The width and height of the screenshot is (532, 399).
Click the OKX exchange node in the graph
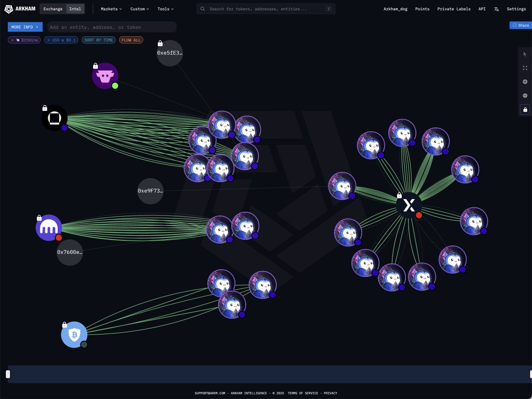pyautogui.click(x=409, y=205)
